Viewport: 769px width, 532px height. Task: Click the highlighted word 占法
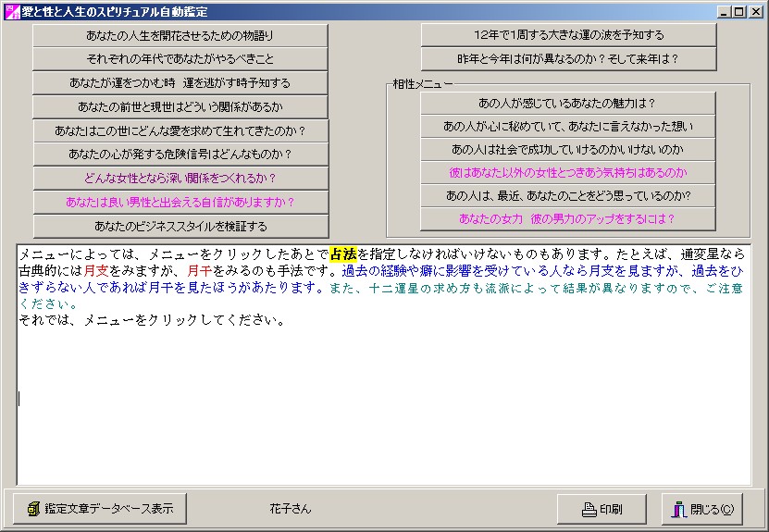point(343,254)
